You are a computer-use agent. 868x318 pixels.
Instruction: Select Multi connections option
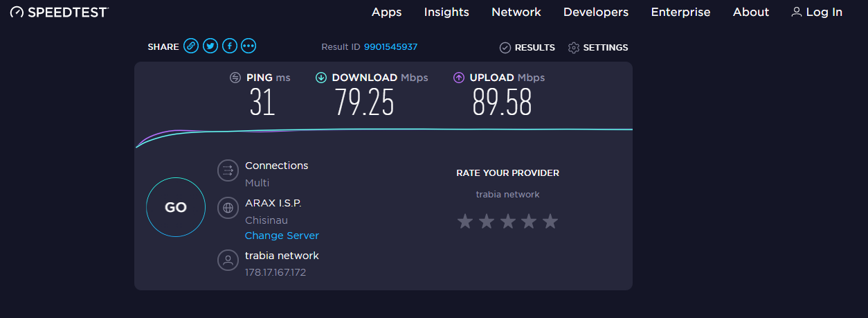pos(257,183)
